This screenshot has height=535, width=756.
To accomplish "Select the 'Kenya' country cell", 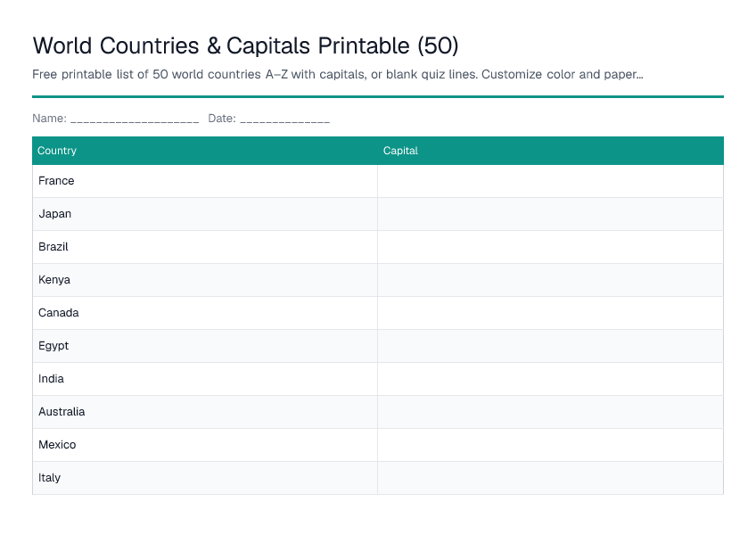I will pos(205,280).
